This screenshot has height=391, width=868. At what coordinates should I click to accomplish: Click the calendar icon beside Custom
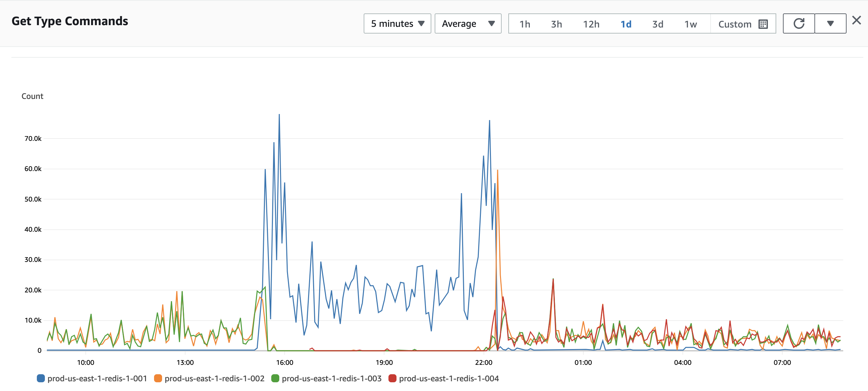click(763, 24)
